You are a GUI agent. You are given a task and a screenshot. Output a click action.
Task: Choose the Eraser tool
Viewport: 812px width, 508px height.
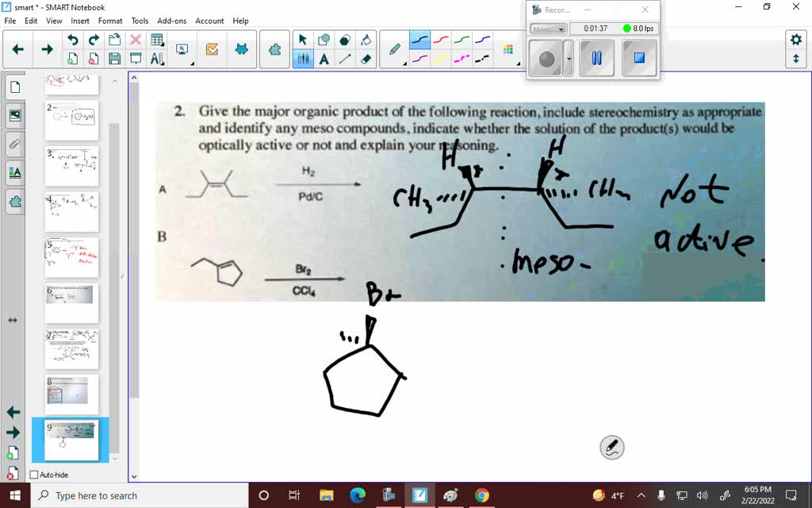pyautogui.click(x=365, y=59)
